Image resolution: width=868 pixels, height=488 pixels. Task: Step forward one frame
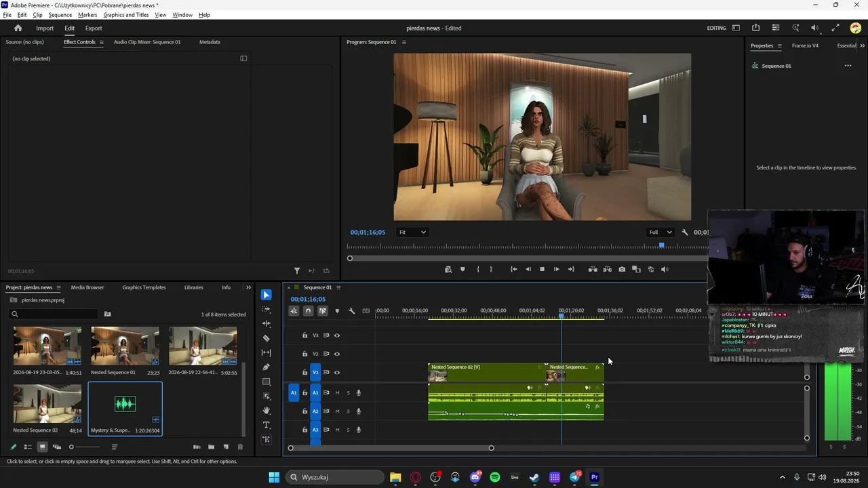click(x=556, y=269)
